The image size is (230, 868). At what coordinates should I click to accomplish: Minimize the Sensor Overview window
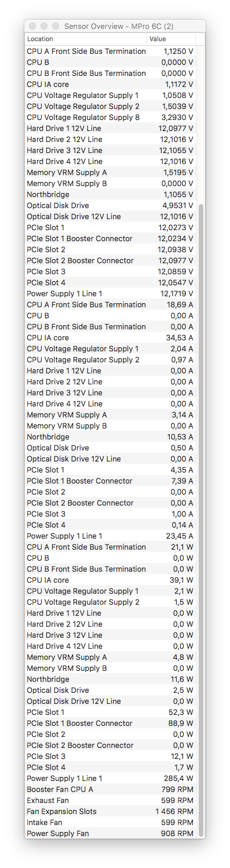tap(44, 26)
